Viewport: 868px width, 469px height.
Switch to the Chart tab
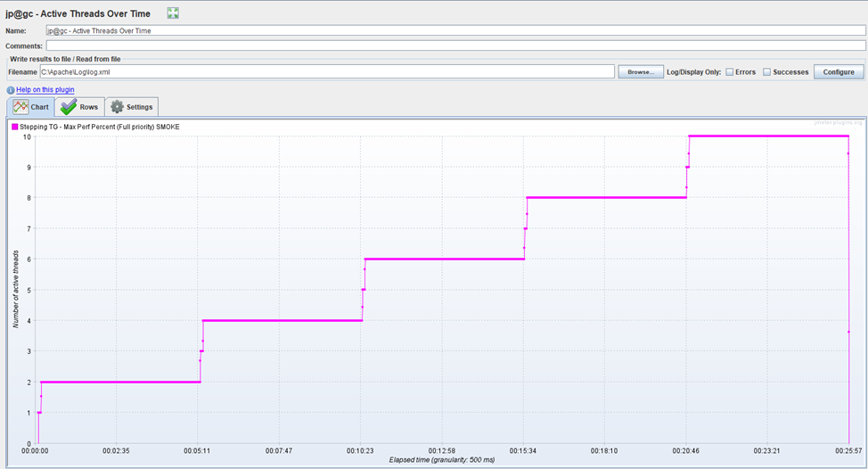click(x=31, y=107)
